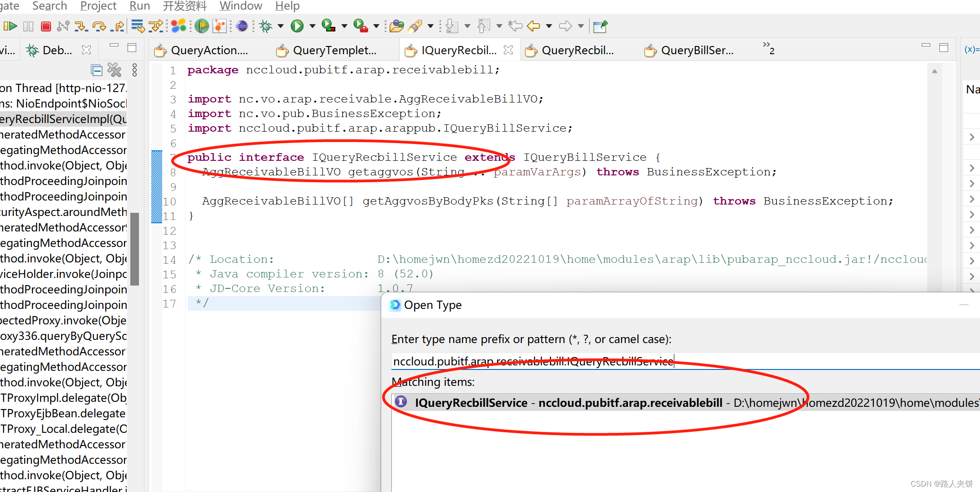The image size is (980, 492).
Task: Click the Disconnect debug icon
Action: click(x=63, y=26)
